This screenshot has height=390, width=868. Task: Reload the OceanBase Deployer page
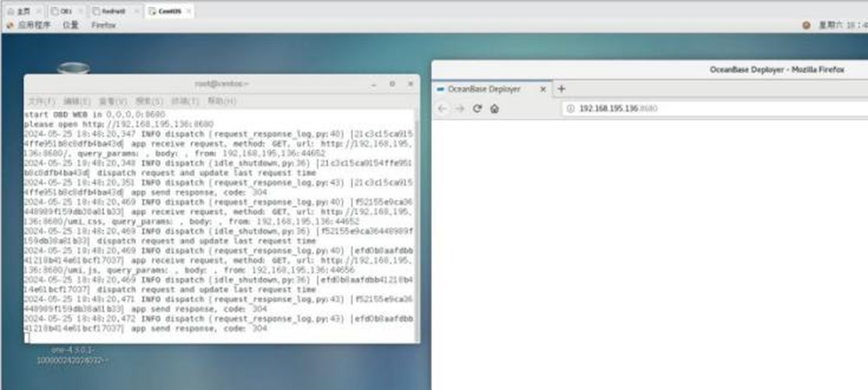[x=477, y=109]
